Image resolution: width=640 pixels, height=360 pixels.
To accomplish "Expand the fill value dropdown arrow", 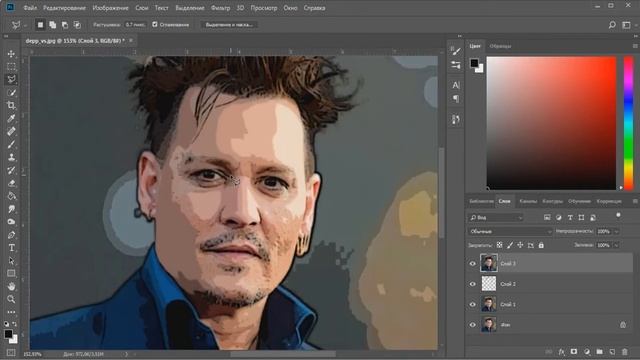I will coord(616,245).
